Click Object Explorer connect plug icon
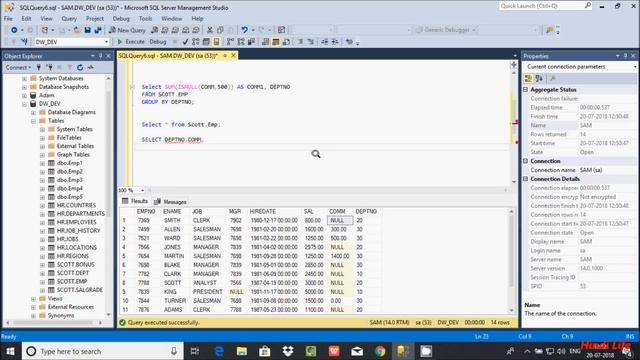The height and width of the screenshot is (360, 640). [x=39, y=67]
